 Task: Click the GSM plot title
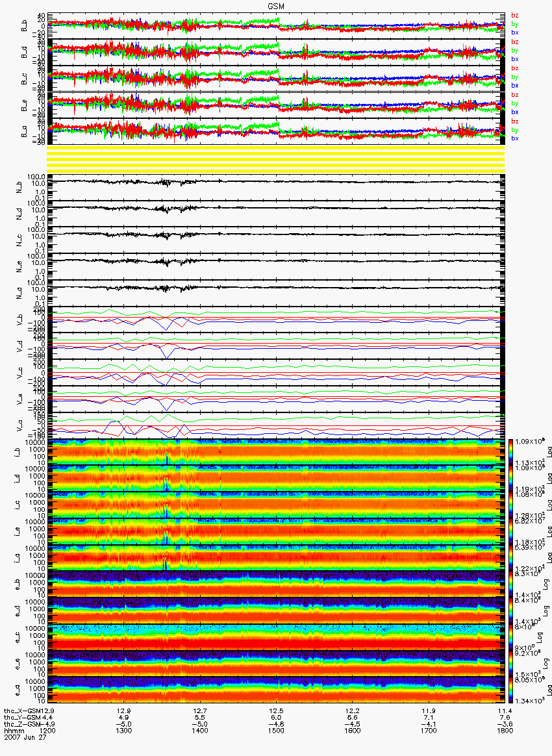point(276,6)
